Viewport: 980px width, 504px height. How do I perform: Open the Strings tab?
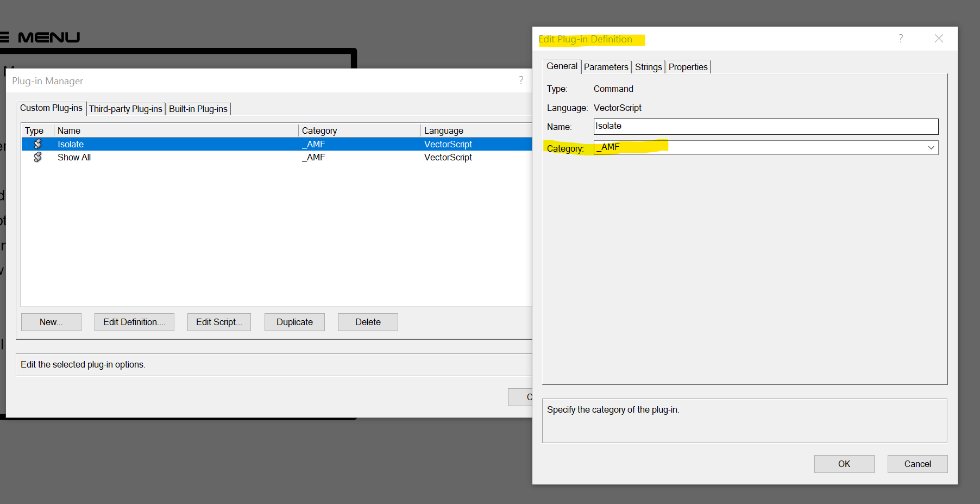[x=648, y=67]
